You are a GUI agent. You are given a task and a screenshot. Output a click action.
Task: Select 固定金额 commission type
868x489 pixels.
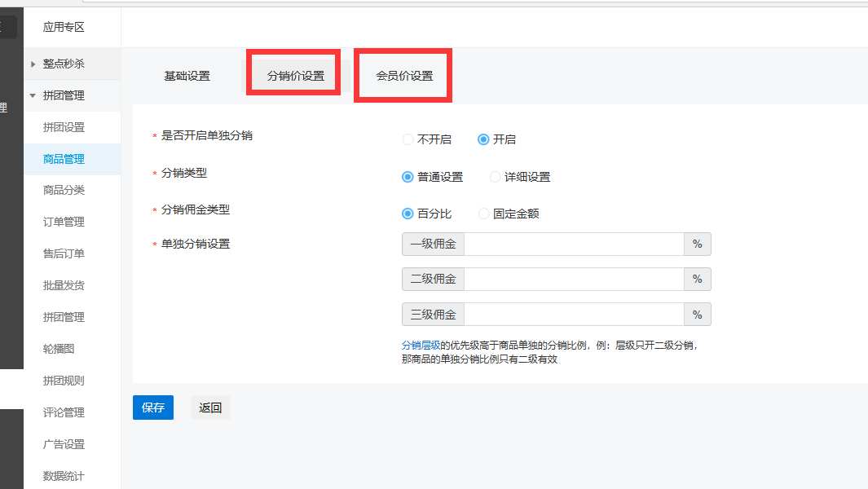click(x=484, y=214)
